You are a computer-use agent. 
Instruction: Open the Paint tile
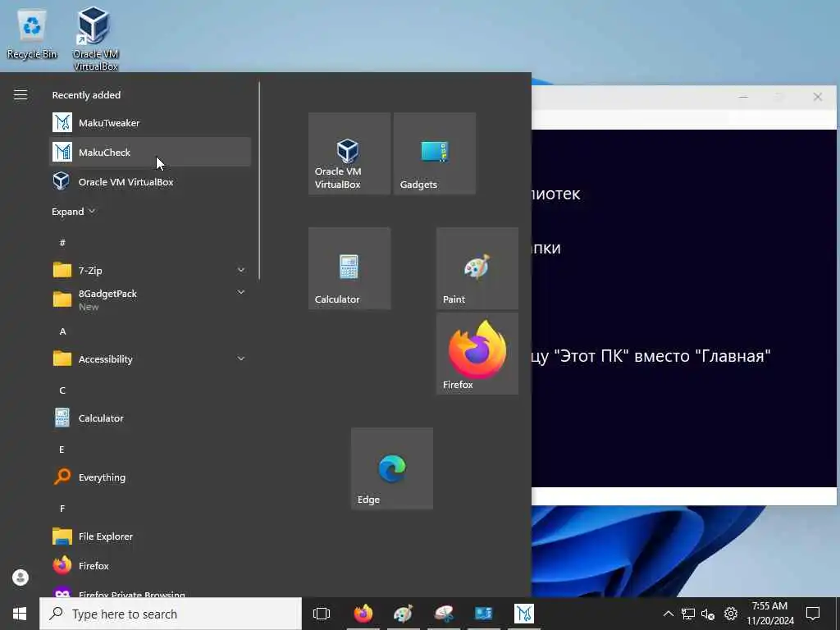click(477, 268)
